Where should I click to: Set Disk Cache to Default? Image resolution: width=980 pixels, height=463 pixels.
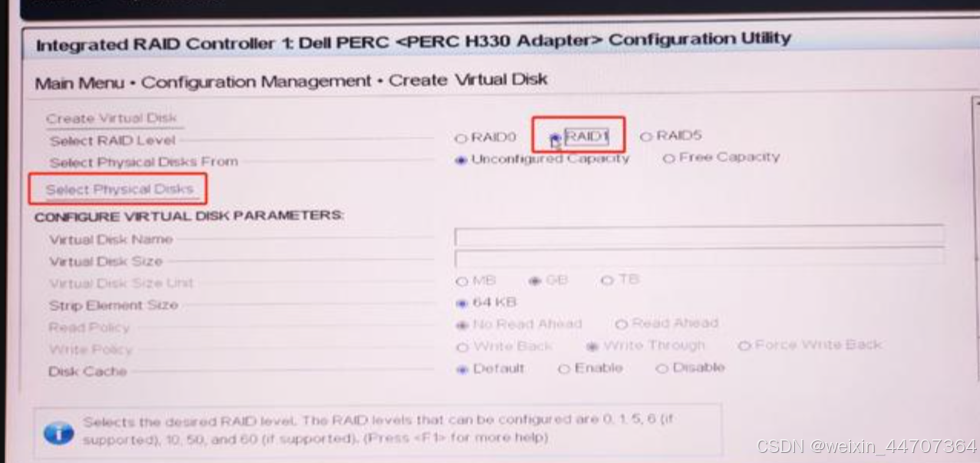(462, 369)
